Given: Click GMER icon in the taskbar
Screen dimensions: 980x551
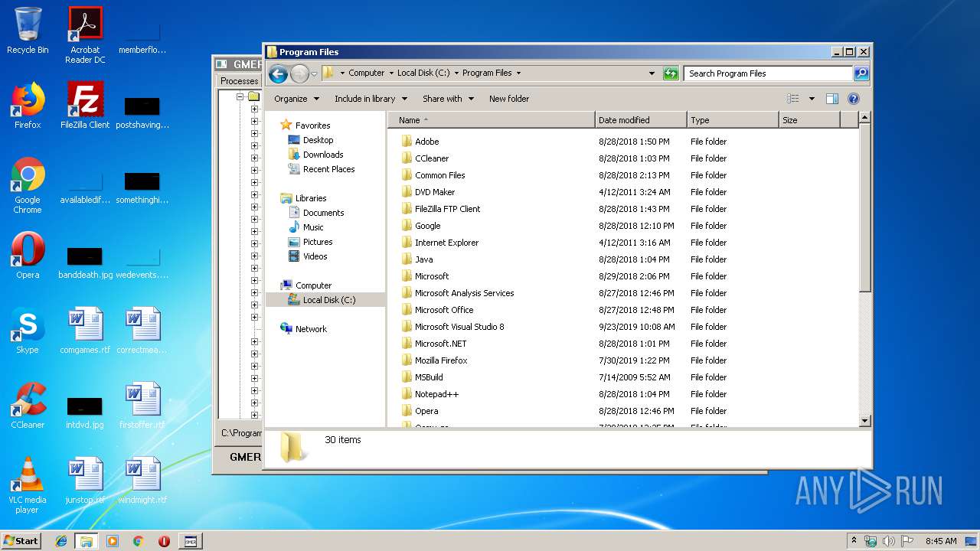Looking at the screenshot, I should click(x=191, y=541).
